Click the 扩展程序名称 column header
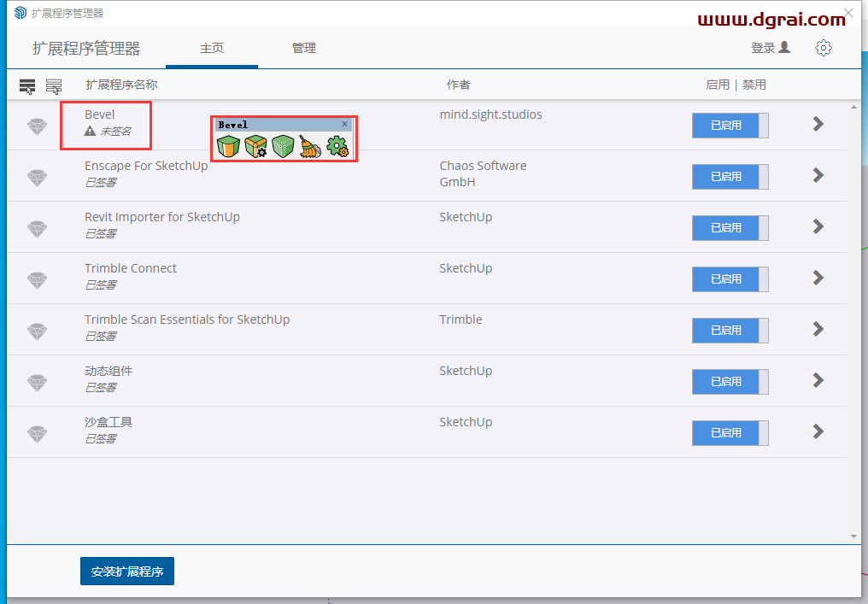The image size is (868, 604). (x=122, y=85)
